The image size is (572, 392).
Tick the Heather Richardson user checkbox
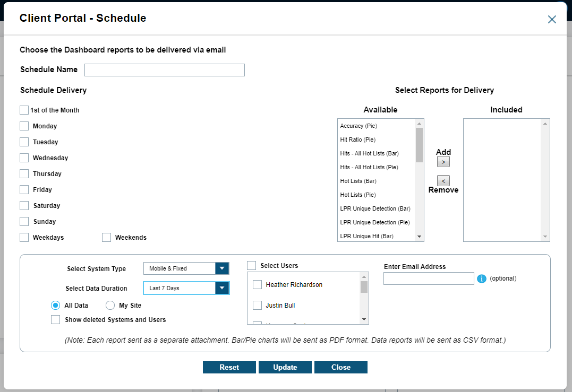257,285
